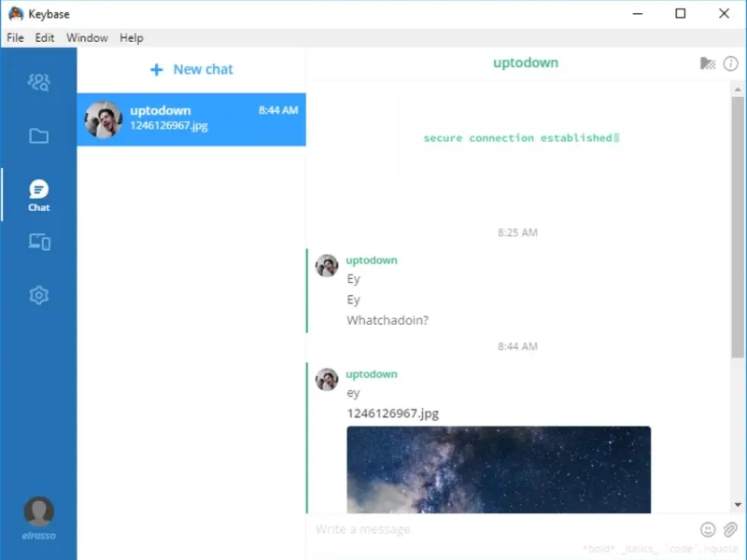Click the scrollbar down arrow
The image size is (747, 560).
(738, 505)
